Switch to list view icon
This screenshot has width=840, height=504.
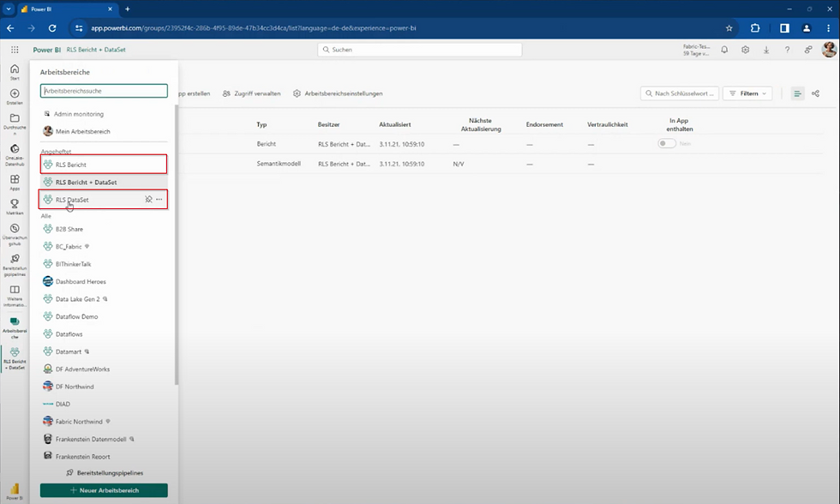[x=797, y=93]
